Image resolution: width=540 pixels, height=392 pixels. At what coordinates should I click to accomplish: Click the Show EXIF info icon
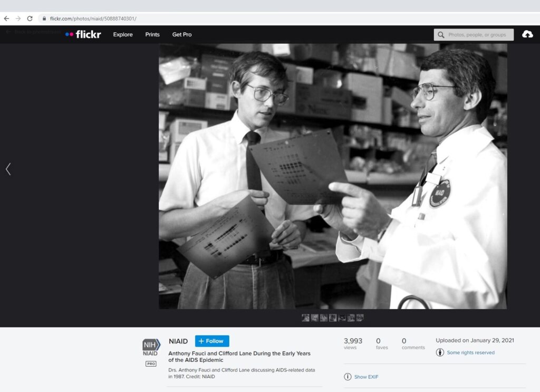coord(348,377)
